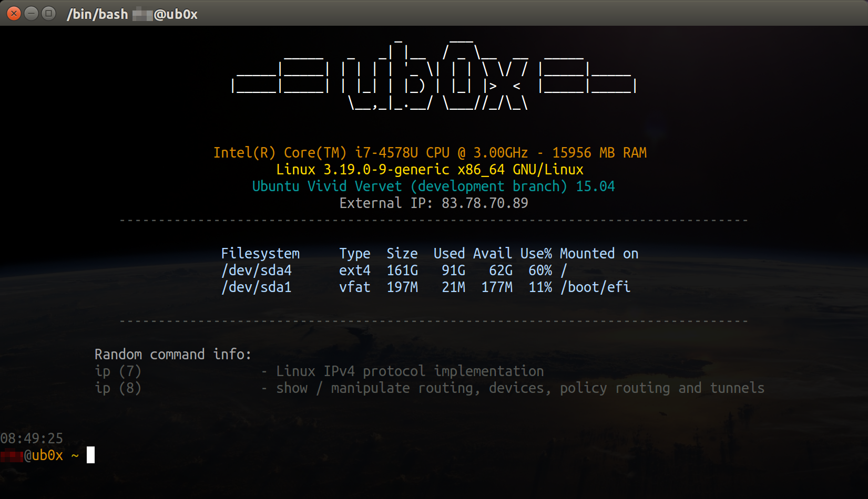The width and height of the screenshot is (868, 499).
Task: Select the /dev/sda4 filesystem entry
Action: (x=257, y=271)
